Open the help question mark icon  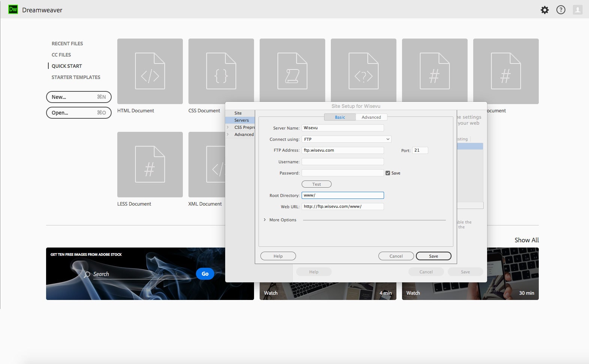point(561,10)
